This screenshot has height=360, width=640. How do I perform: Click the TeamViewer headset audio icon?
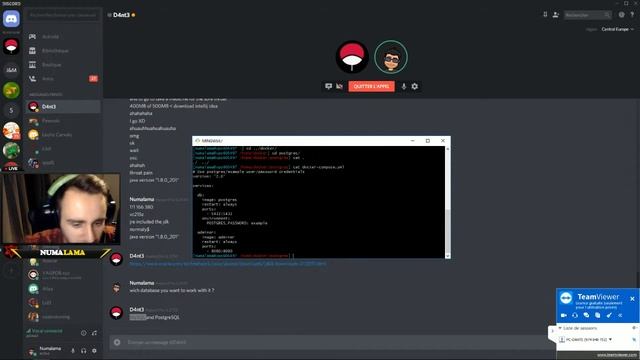[x=575, y=315]
